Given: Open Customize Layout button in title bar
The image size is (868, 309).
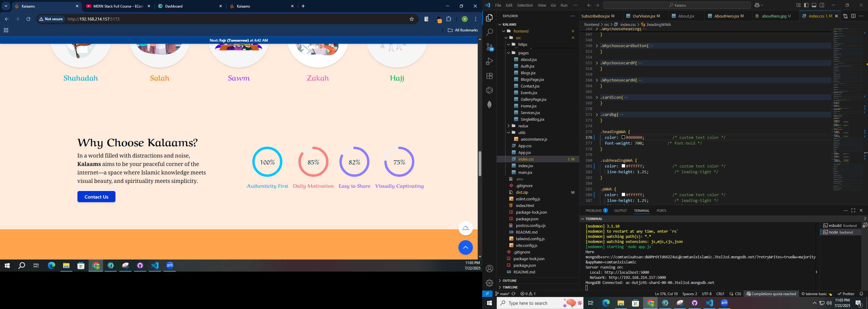Looking at the screenshot, I should point(798,5).
